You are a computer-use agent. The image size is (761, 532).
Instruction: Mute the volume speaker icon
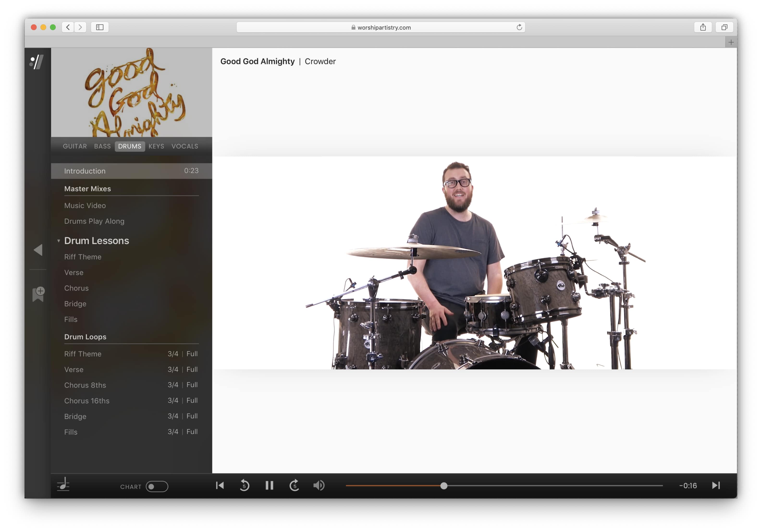pyautogui.click(x=319, y=486)
